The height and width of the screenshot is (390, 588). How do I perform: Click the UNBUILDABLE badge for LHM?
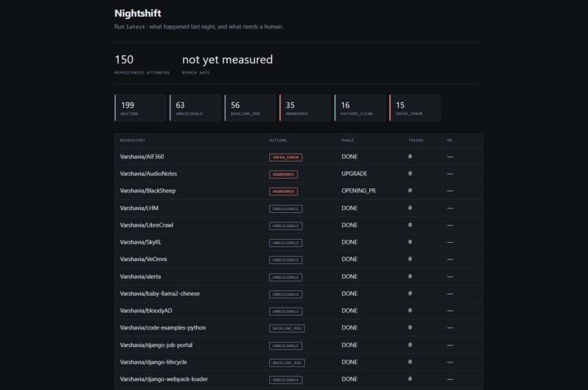click(286, 208)
